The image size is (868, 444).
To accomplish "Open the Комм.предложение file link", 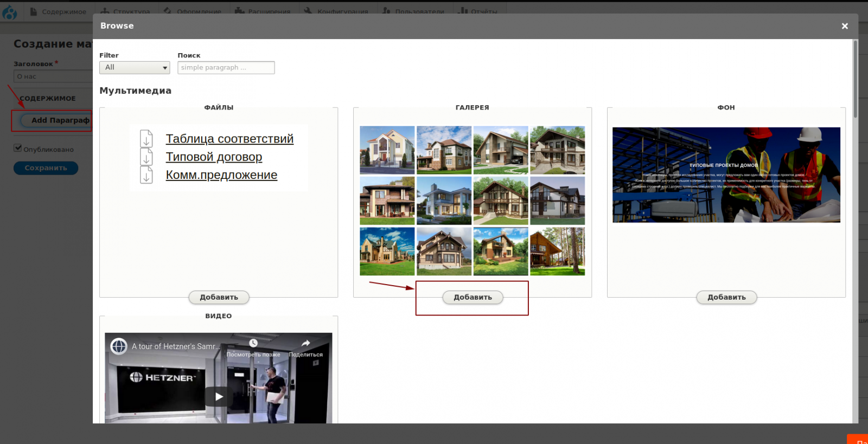I will pyautogui.click(x=221, y=175).
